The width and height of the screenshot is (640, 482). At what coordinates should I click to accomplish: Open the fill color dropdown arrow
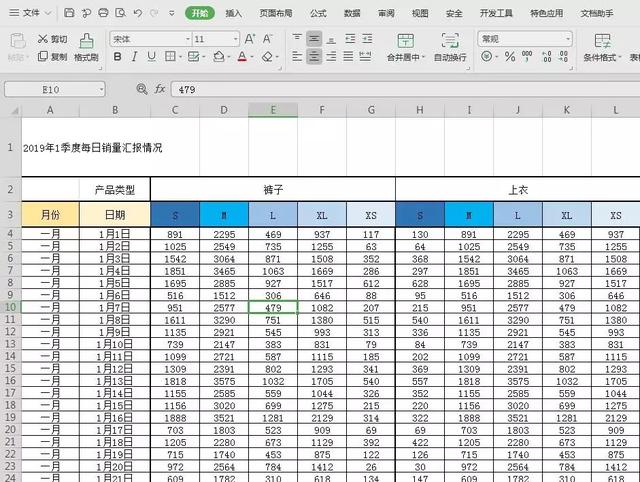click(x=229, y=57)
